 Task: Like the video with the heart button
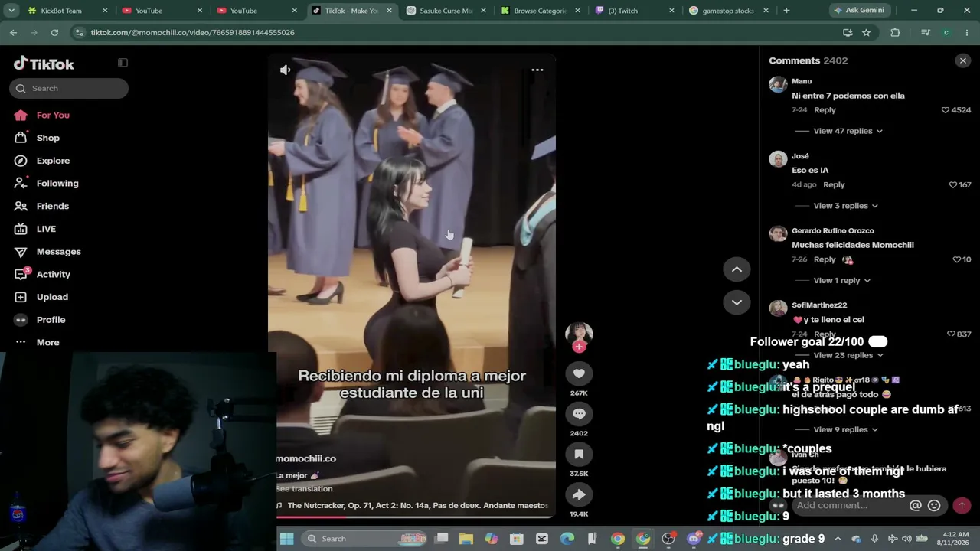(x=579, y=373)
